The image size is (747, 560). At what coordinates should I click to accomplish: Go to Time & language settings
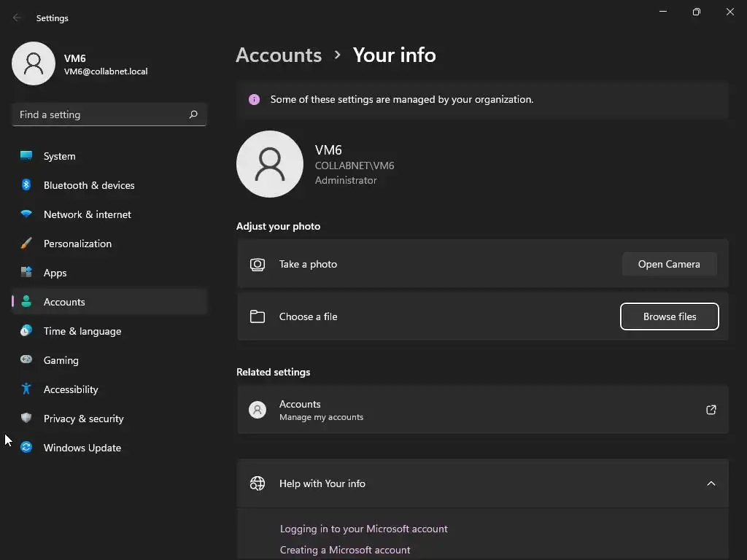pyautogui.click(x=82, y=331)
